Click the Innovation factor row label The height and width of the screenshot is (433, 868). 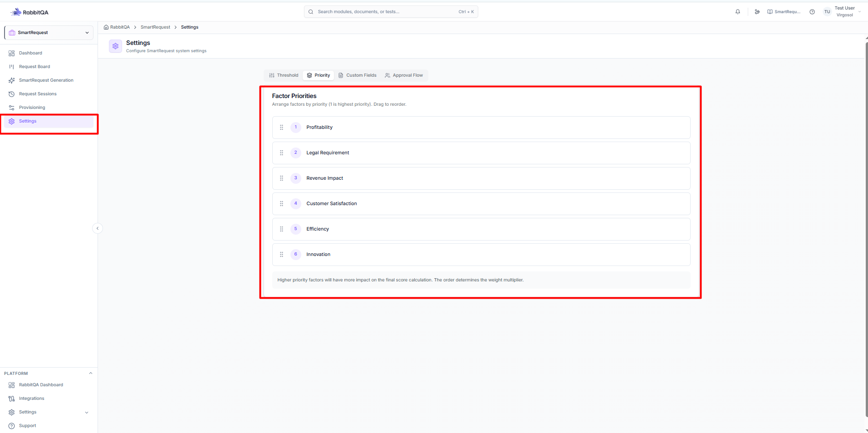click(x=318, y=255)
